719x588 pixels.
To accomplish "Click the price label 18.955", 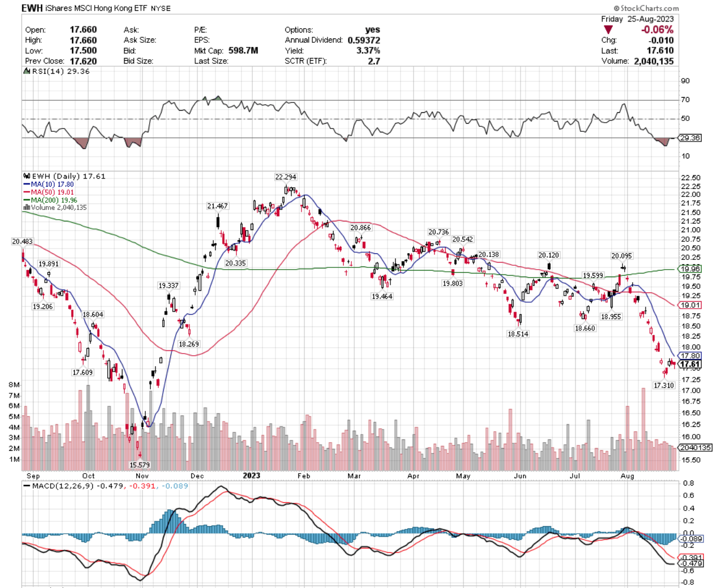I will 611,317.
